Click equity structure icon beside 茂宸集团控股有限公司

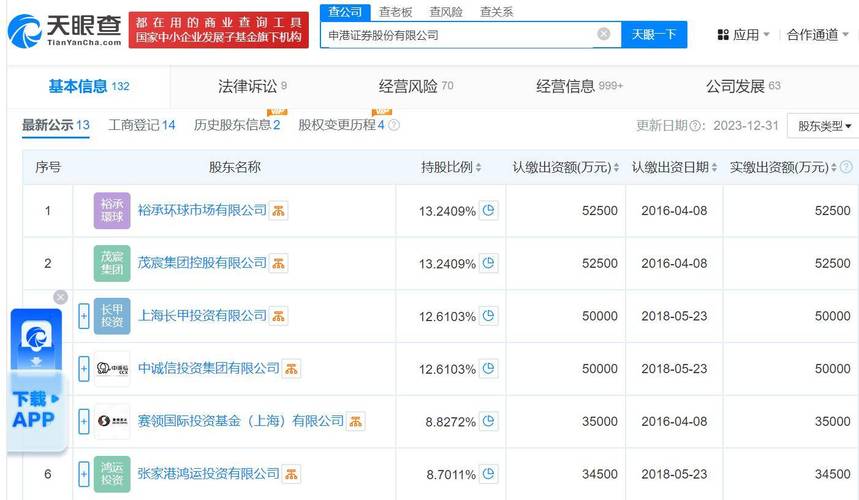[x=279, y=263]
